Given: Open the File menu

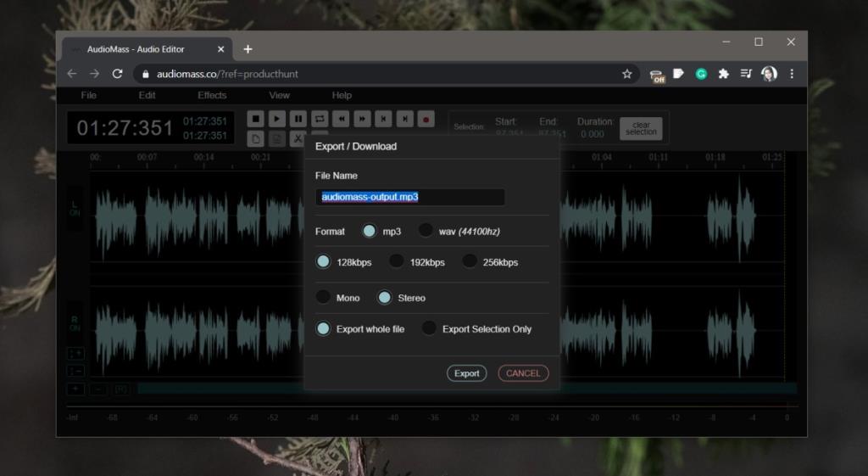Looking at the screenshot, I should click(88, 95).
